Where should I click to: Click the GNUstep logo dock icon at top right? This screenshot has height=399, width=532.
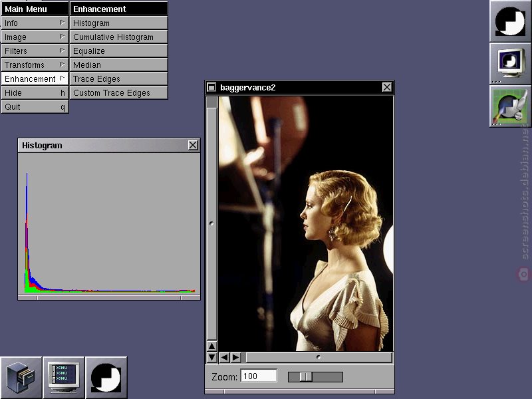click(x=510, y=21)
